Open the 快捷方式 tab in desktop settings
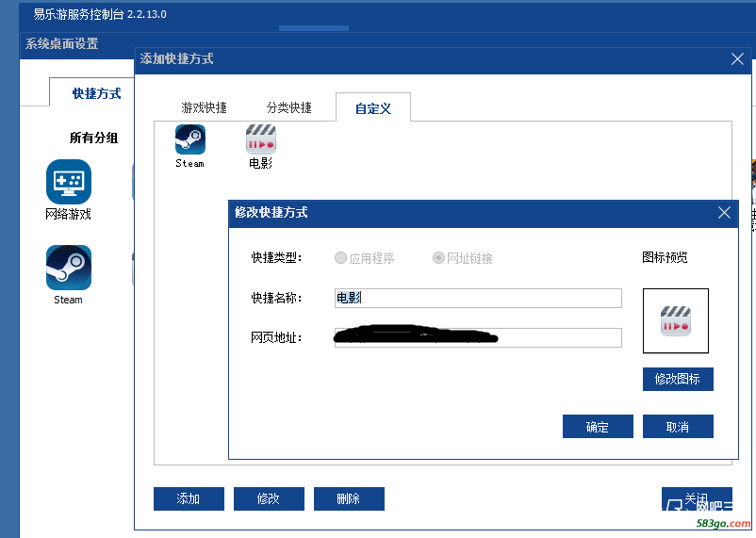 pyautogui.click(x=96, y=93)
